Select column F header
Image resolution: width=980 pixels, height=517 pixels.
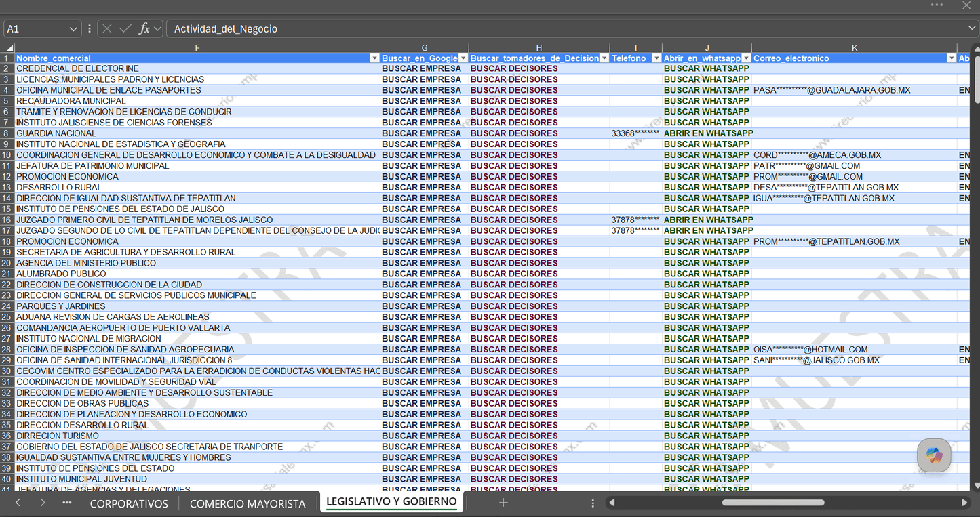tap(197, 47)
